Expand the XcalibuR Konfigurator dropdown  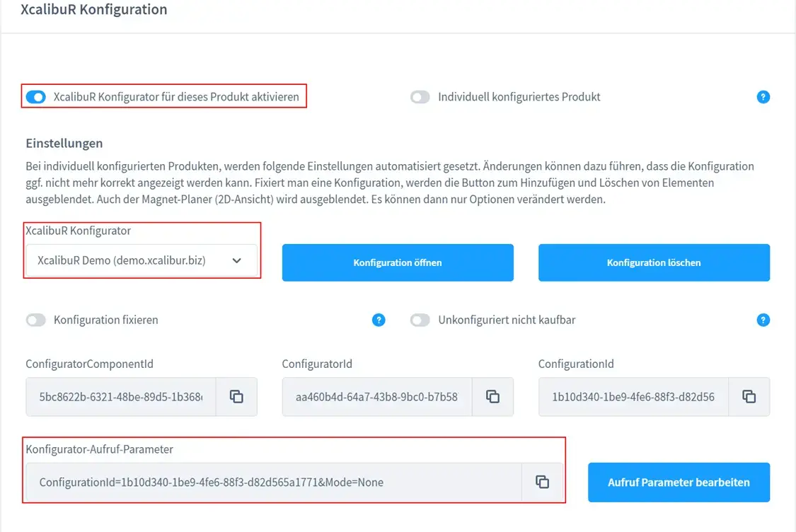(142, 260)
